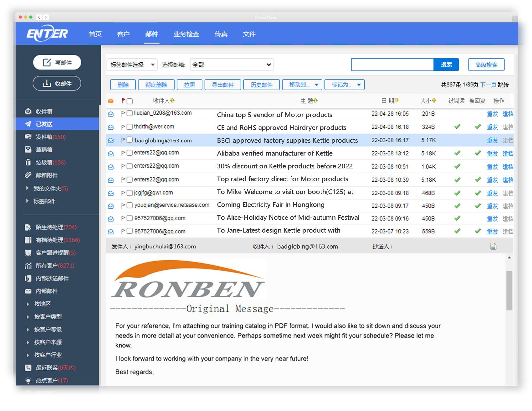The image size is (532, 411).
Task: Open the 标记为... dropdown
Action: 345,85
